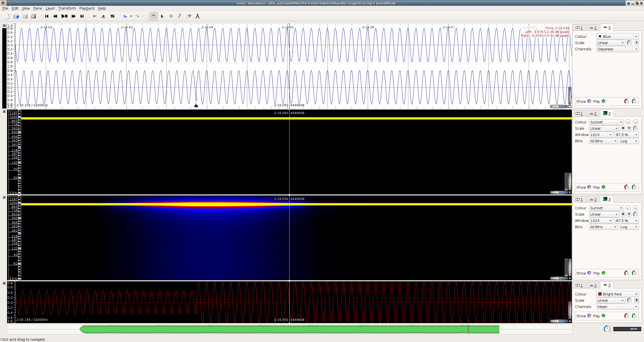Toggle Show LED for the upper spectrogram layer
Screen dimensions: 644x342
pos(589,187)
